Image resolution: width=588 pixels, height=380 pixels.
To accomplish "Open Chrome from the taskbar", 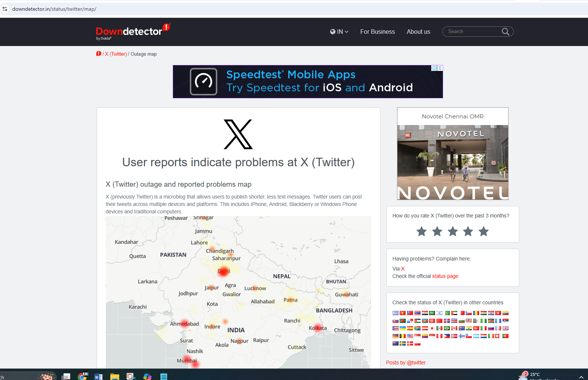I will pyautogui.click(x=83, y=376).
